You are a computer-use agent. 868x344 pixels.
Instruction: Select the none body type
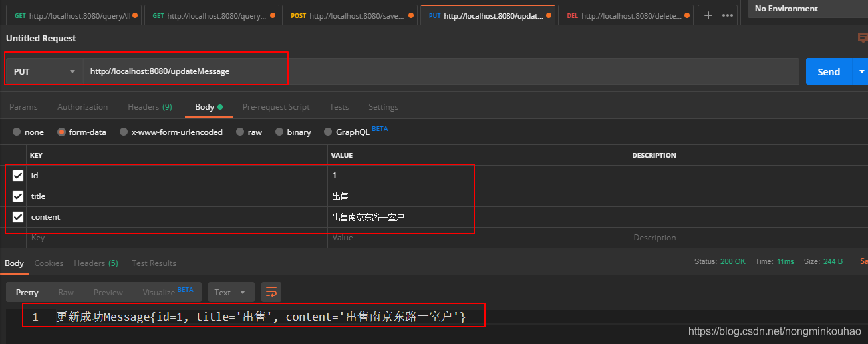click(x=28, y=132)
